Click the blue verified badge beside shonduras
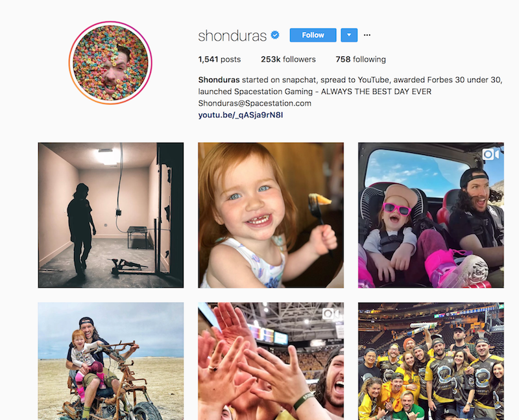This screenshot has width=519, height=420. click(275, 35)
